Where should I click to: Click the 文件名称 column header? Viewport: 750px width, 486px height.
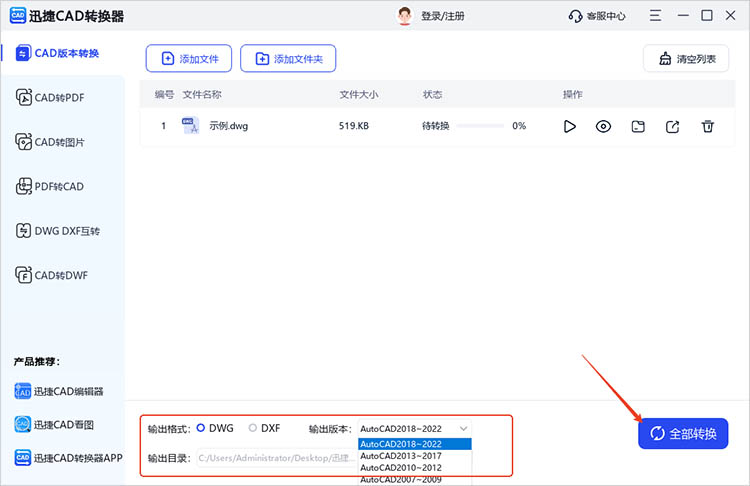click(x=202, y=94)
